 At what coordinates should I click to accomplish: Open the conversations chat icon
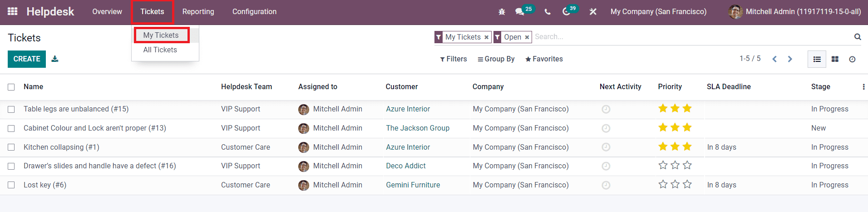point(520,12)
